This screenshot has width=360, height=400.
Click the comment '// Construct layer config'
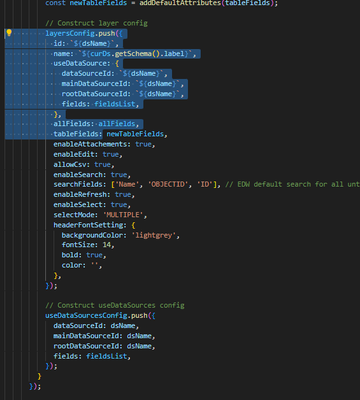point(96,23)
